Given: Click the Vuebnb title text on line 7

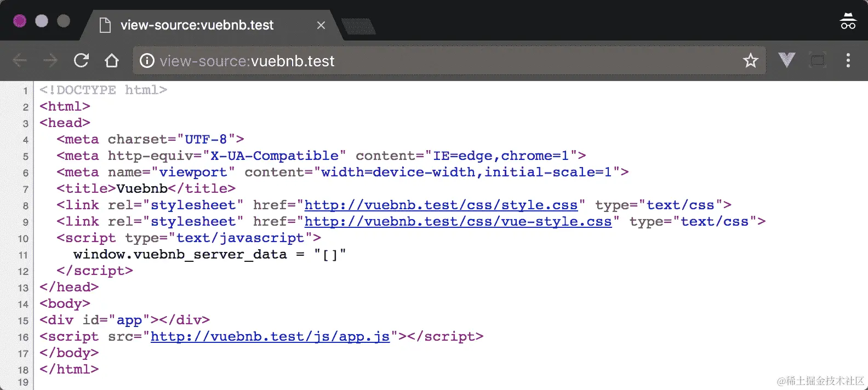Looking at the screenshot, I should tap(142, 188).
